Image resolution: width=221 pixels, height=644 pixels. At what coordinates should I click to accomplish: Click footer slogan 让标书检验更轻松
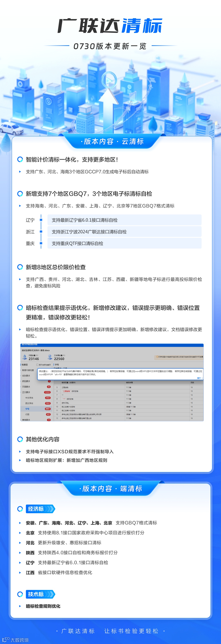[x=131, y=631]
